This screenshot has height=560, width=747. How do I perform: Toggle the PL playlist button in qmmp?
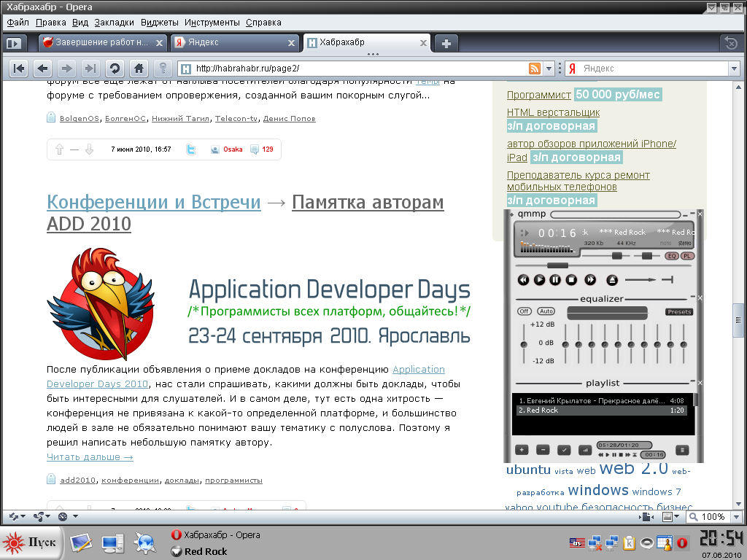pyautogui.click(x=687, y=256)
